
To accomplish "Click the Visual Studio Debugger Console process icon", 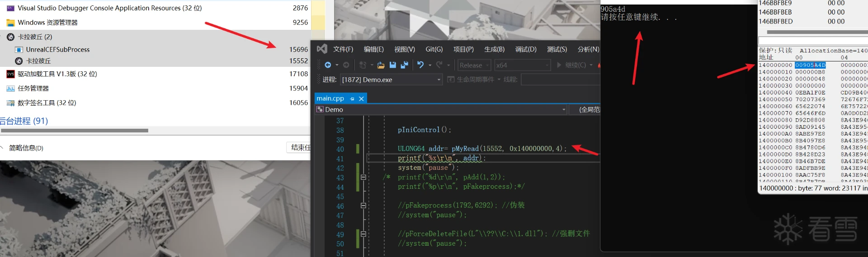I will pyautogui.click(x=10, y=8).
